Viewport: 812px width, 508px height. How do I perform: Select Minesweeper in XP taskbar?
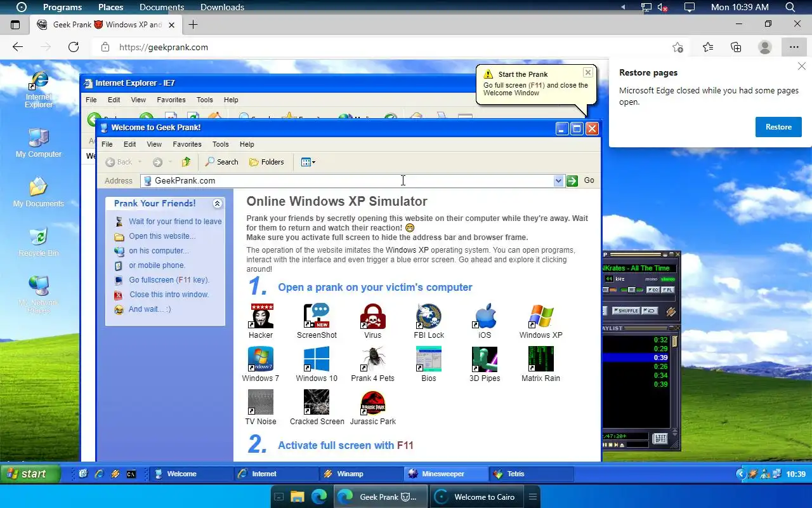point(446,474)
